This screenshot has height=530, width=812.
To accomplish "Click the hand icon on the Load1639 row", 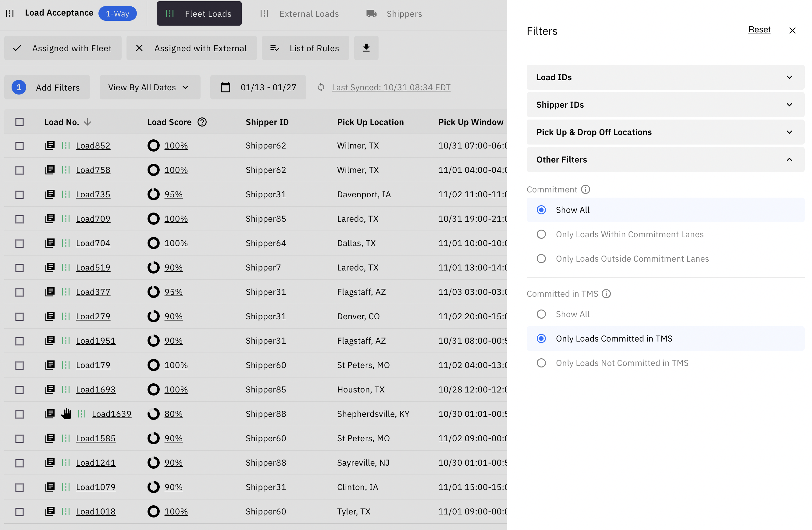I will point(66,414).
